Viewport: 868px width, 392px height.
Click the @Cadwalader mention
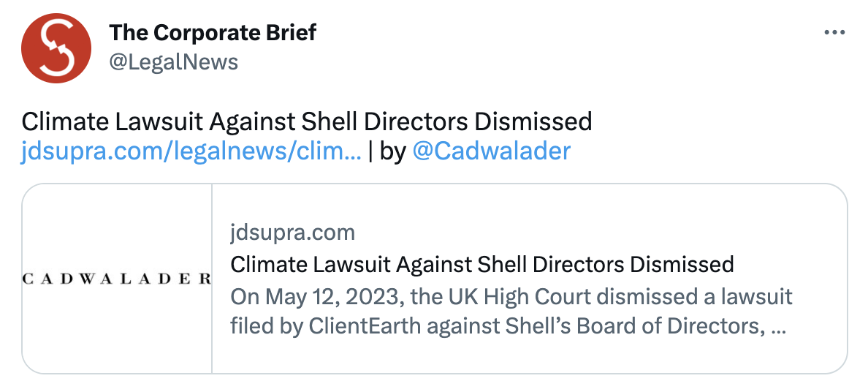coord(492,151)
